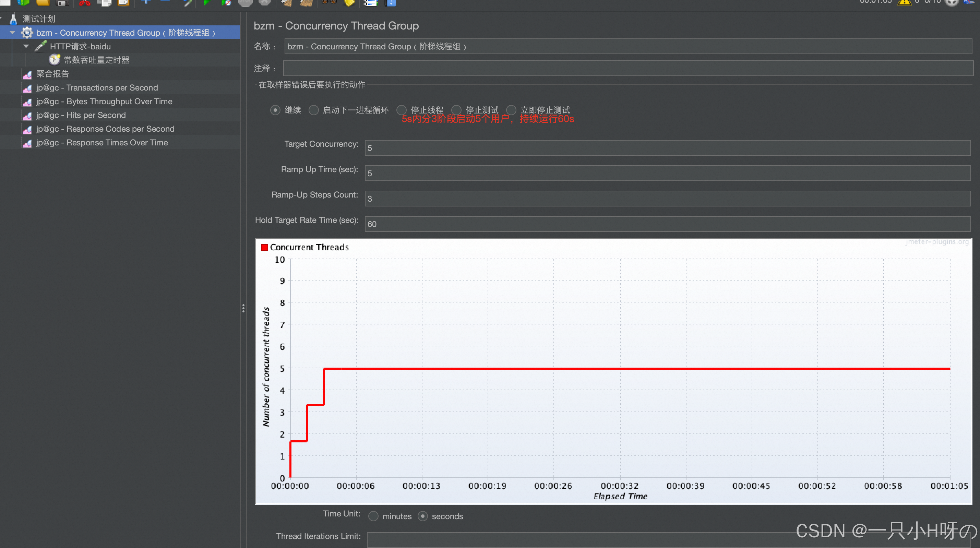Collapse the bzm Concurrency Thread Group node
Screen dimensions: 980x548
pos(12,33)
